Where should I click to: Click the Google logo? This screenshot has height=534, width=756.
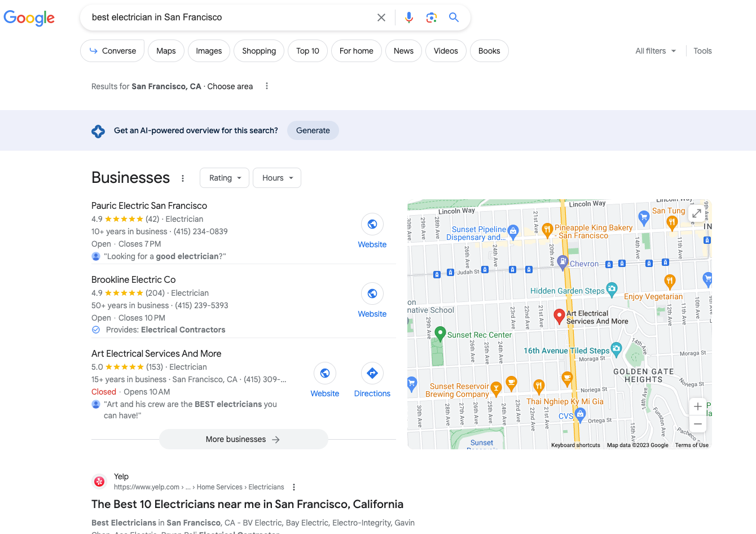[x=29, y=17]
